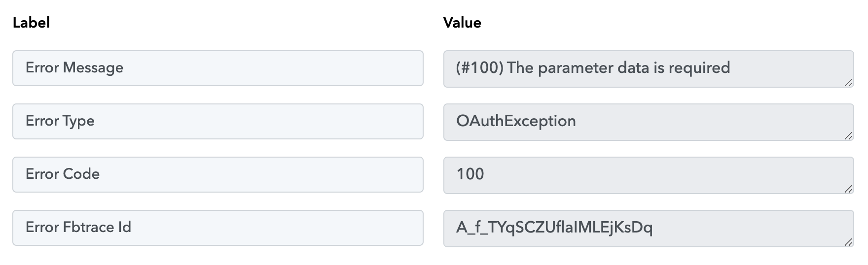Focus the Error Type label field
868x265 pixels.
(x=218, y=121)
